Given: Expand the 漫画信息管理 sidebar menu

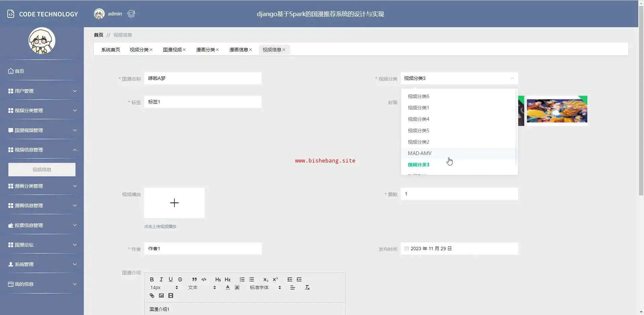Looking at the screenshot, I should point(42,206).
